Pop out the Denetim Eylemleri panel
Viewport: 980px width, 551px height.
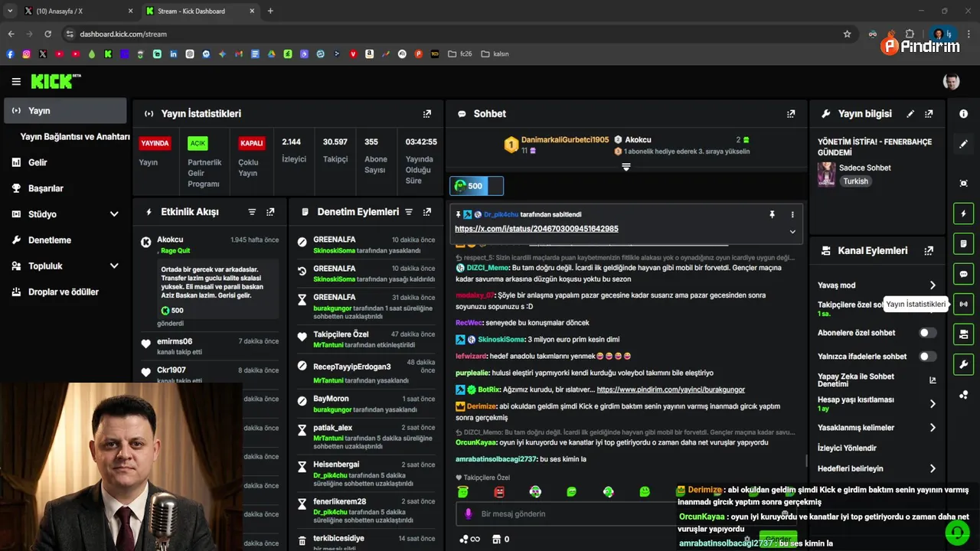coord(426,211)
